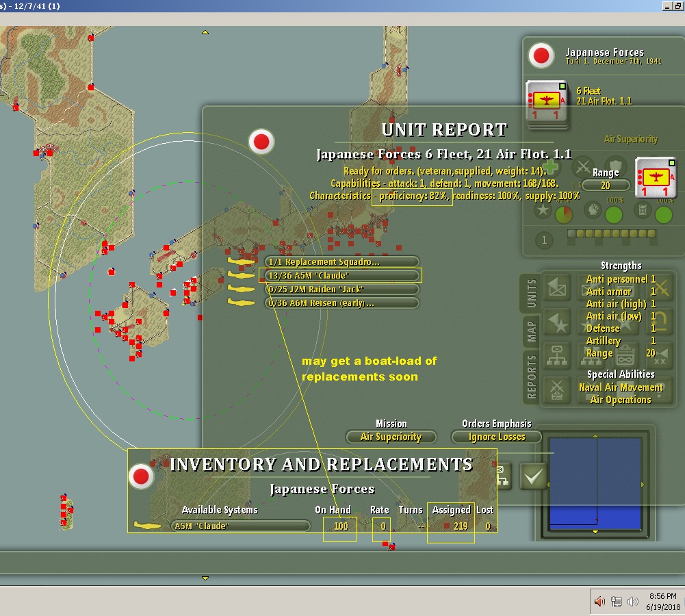Click the jerrycan supply icon
This screenshot has width=685, height=616.
[x=643, y=210]
